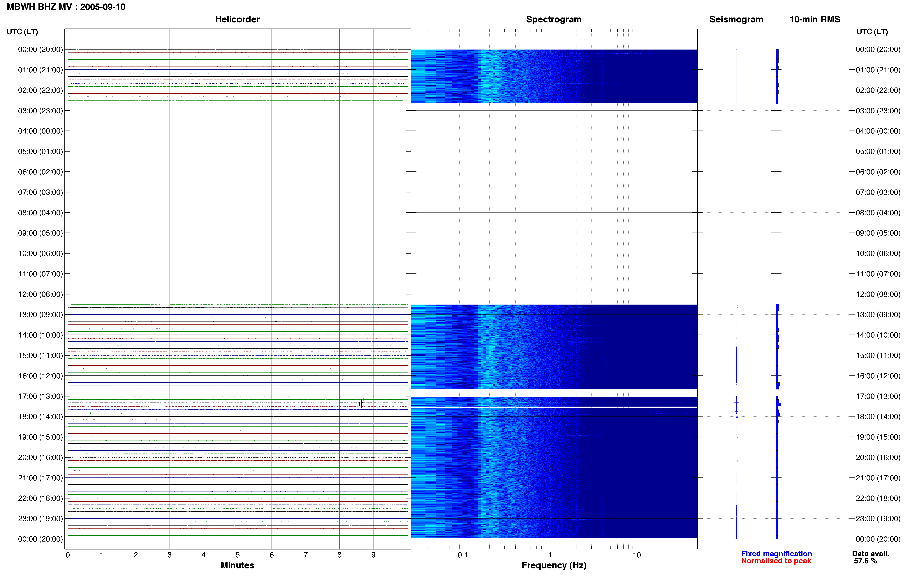Select "21:00 (17:00)" on the left time axis
924x578 pixels.
(41, 478)
